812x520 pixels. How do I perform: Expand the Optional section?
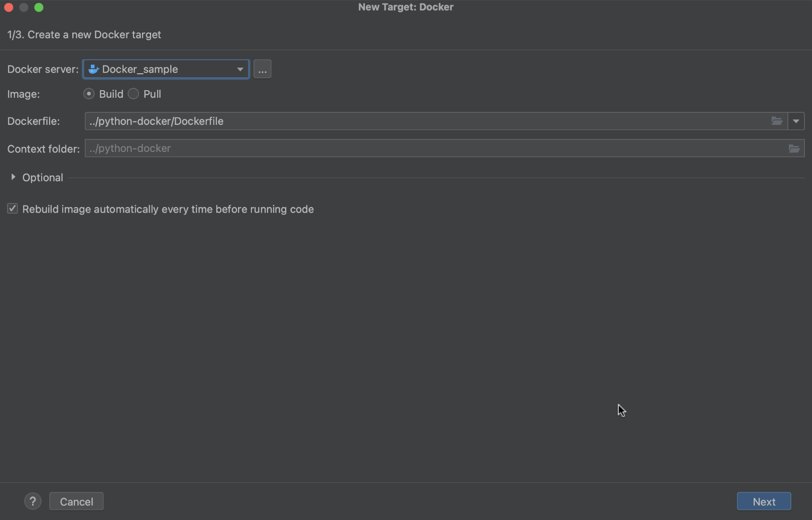click(x=14, y=178)
